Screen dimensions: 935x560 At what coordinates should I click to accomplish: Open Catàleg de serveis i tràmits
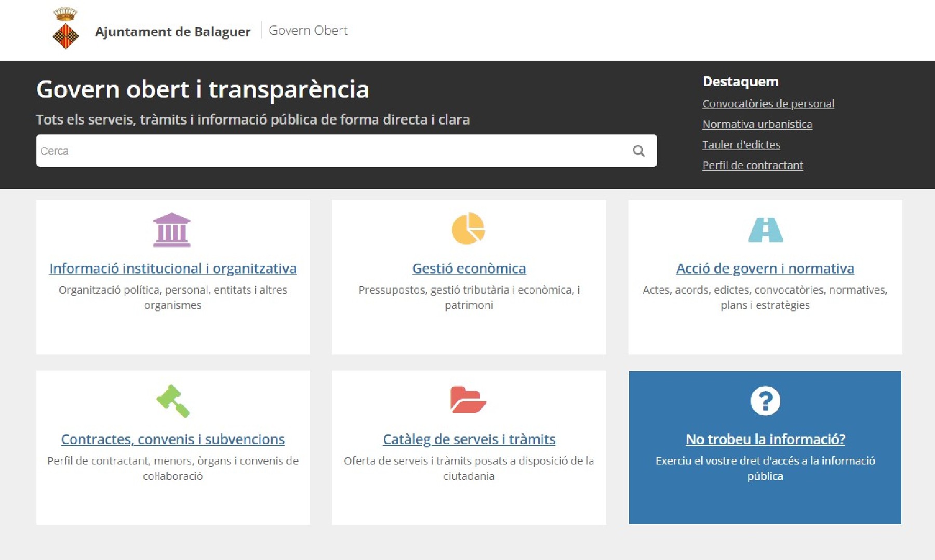469,439
